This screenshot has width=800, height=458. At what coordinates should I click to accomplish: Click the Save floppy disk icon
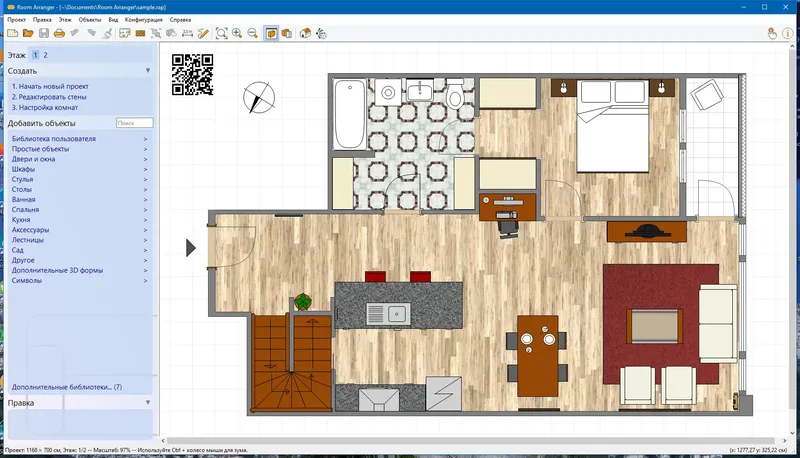(x=44, y=34)
